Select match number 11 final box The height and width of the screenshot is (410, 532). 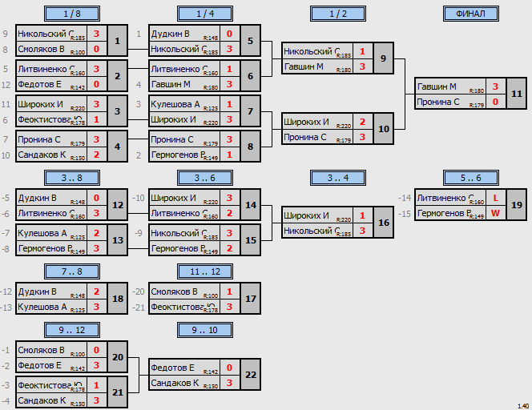pyautogui.click(x=517, y=94)
